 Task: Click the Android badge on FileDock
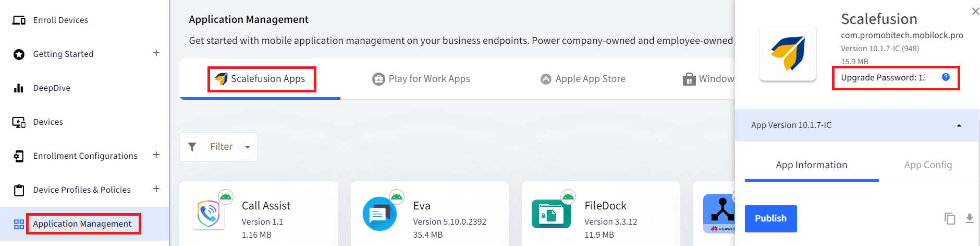point(568,196)
